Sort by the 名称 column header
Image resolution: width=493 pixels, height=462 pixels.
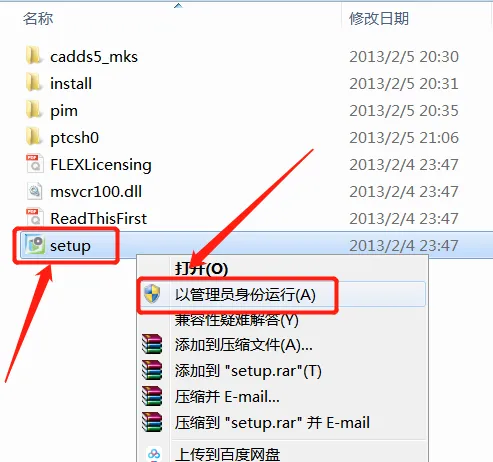[38, 18]
